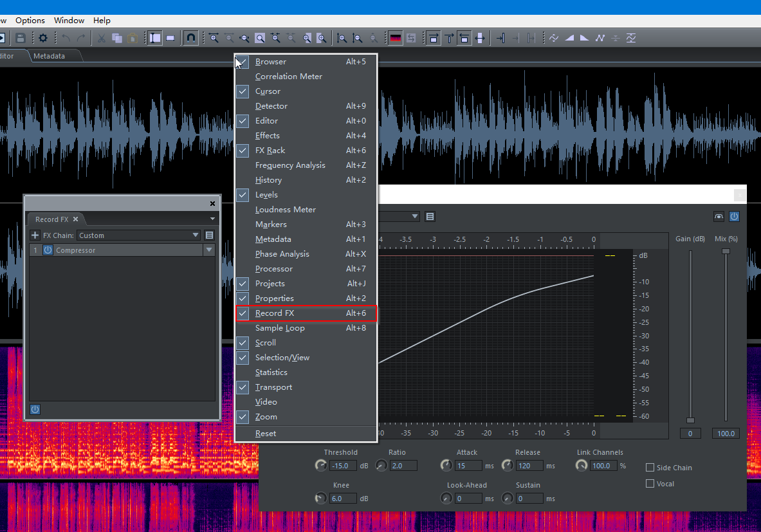Enable the Vocal checkbox
Viewport: 761px width, 532px height.
click(x=650, y=484)
